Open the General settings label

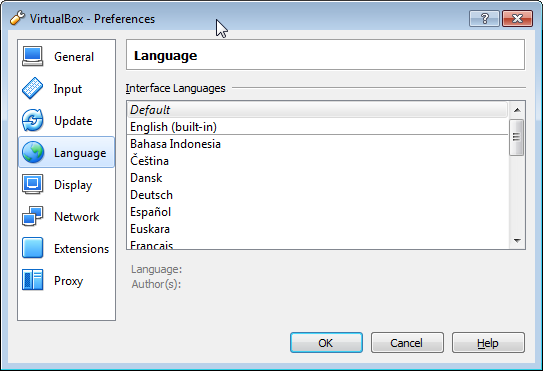(74, 57)
